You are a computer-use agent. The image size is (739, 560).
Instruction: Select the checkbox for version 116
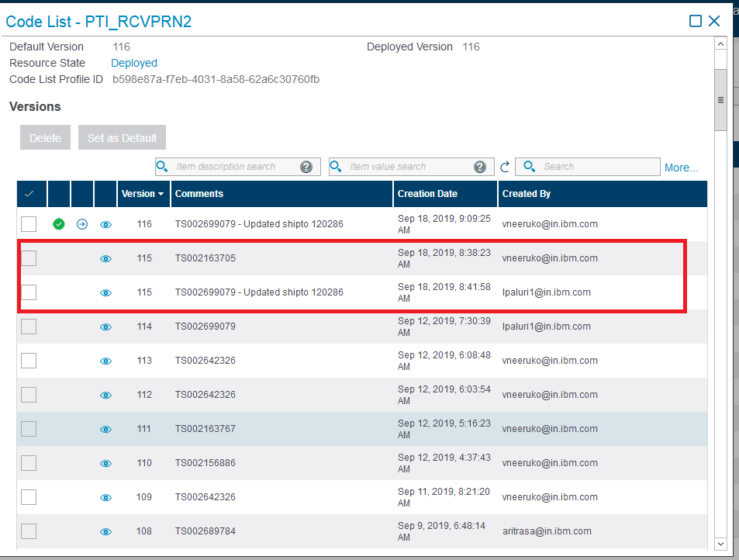(x=29, y=224)
